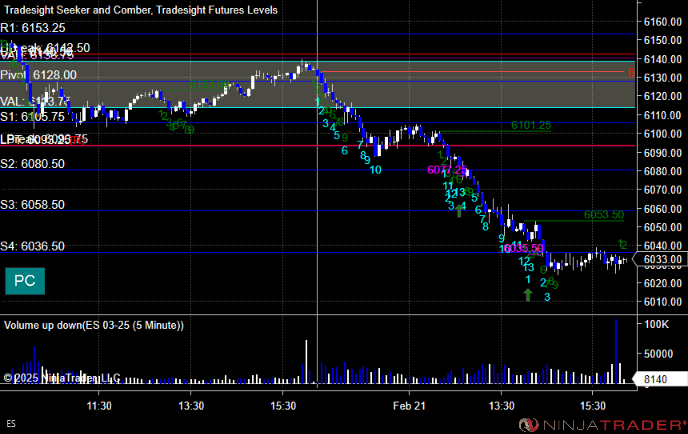Click the green 6053.50 level label

point(604,215)
